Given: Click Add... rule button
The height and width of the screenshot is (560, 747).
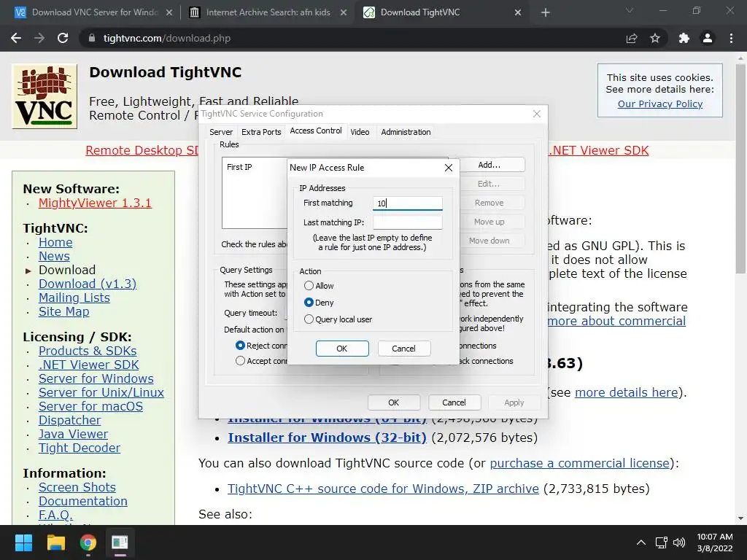Looking at the screenshot, I should [x=489, y=165].
